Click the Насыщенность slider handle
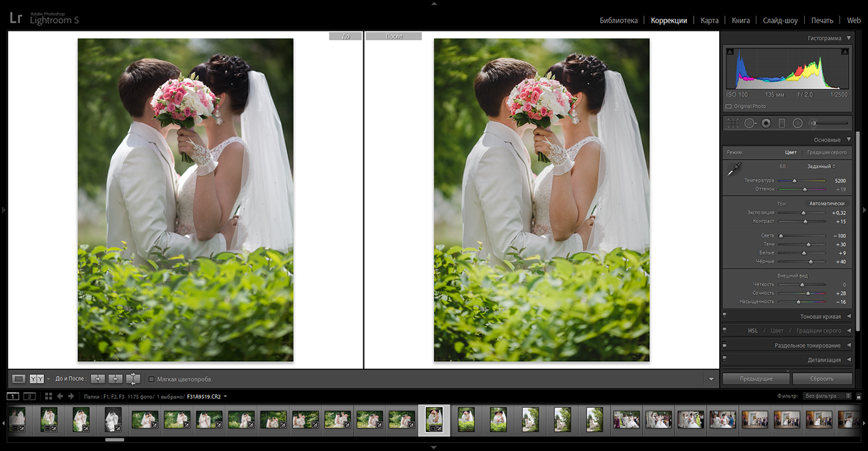868x451 pixels. coord(798,302)
